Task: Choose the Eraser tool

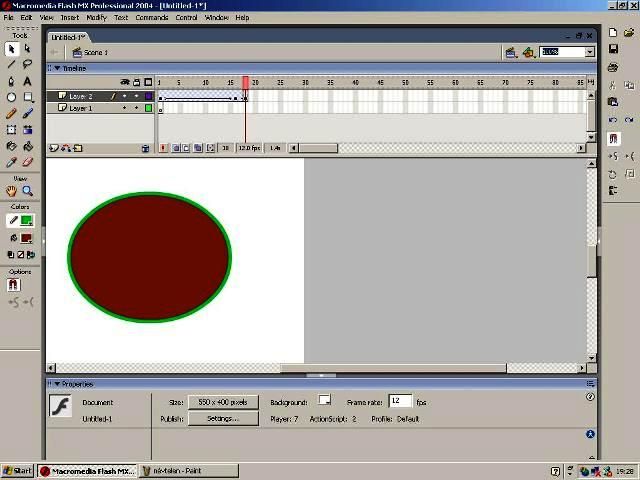Action: (x=27, y=162)
